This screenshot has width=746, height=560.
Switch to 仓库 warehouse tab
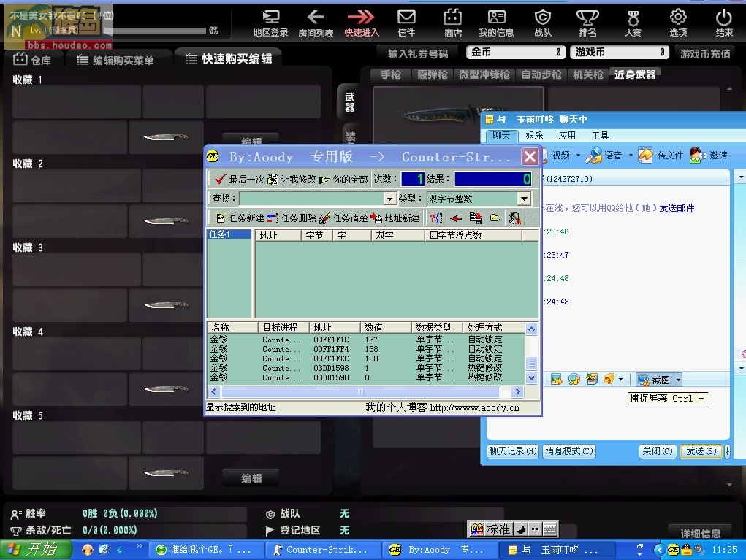pyautogui.click(x=32, y=60)
